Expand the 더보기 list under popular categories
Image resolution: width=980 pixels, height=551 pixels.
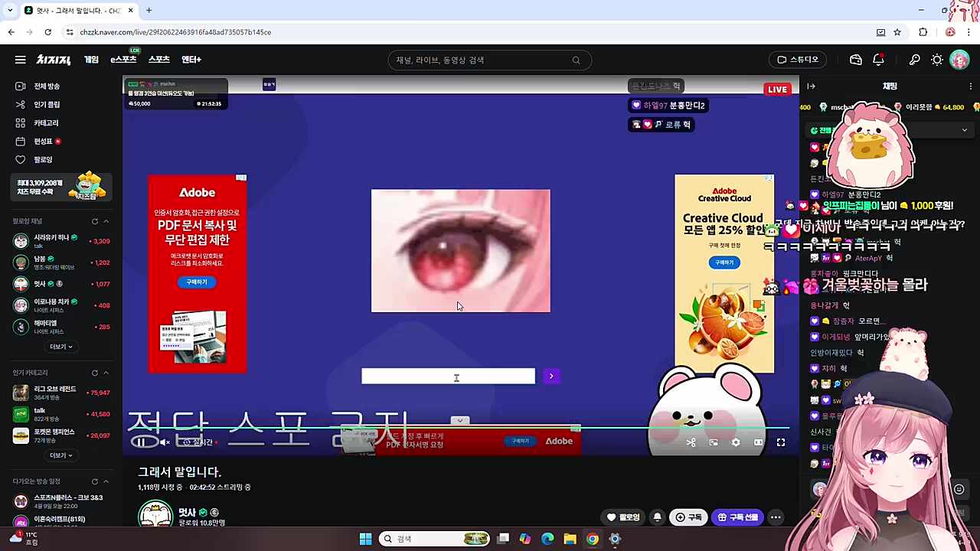61,455
